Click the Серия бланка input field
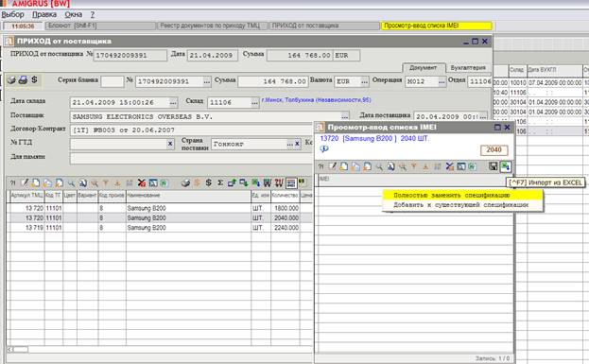This screenshot has width=589, height=364. pos(113,81)
